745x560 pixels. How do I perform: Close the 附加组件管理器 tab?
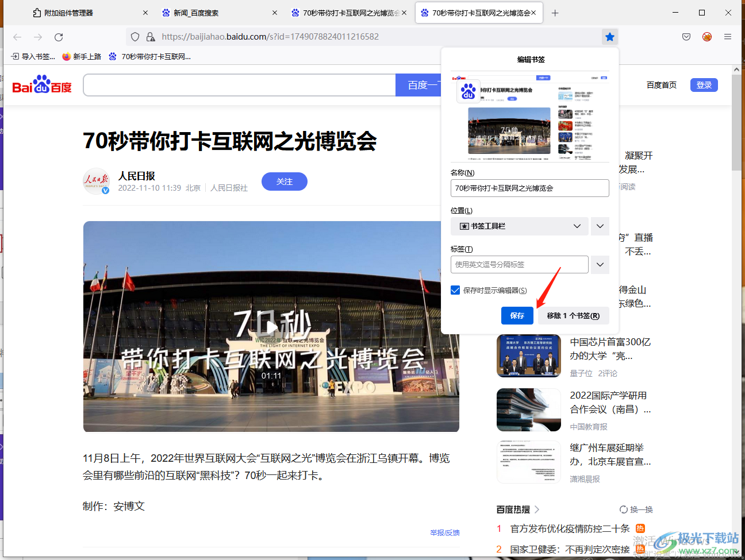(145, 13)
